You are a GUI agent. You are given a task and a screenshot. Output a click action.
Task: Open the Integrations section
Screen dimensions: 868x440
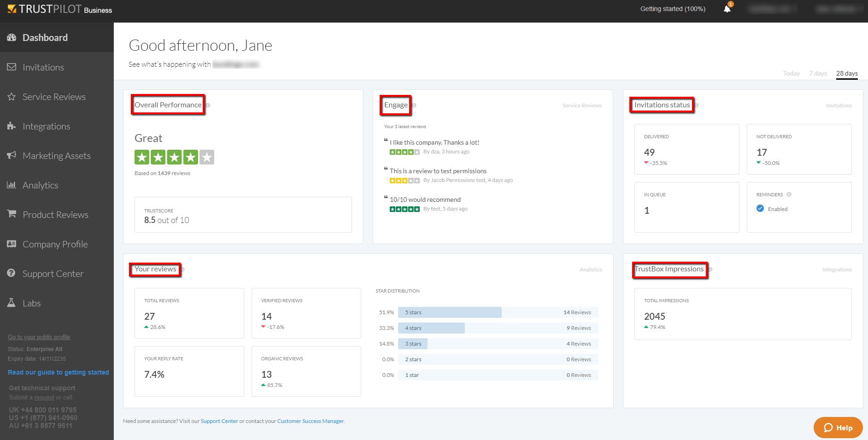point(57,126)
